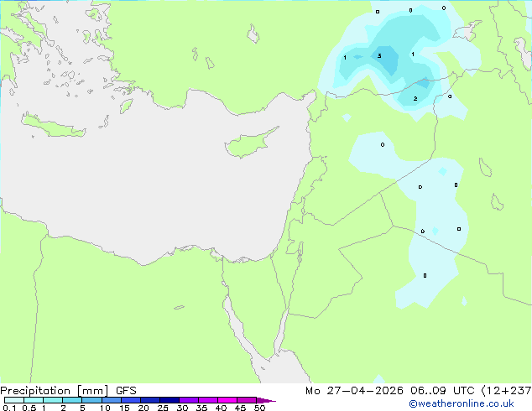The height and width of the screenshot is (411, 532).
Task: Click the '10' legend label
Action: point(105,408)
